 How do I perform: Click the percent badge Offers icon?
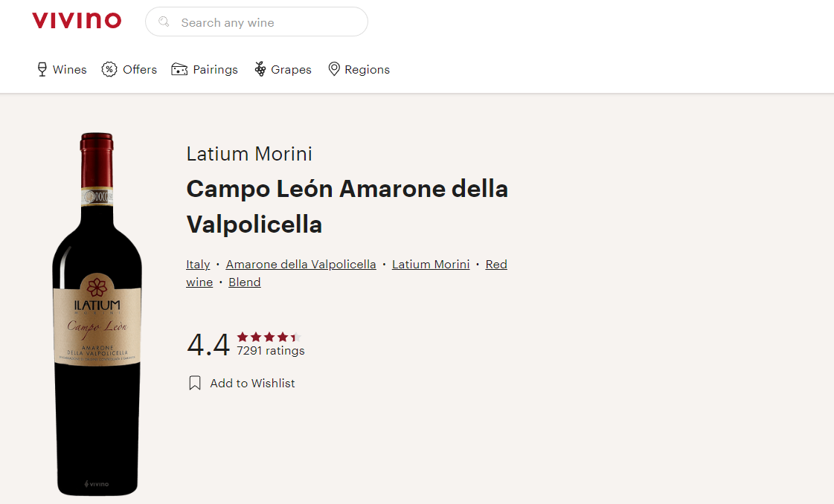click(x=109, y=69)
